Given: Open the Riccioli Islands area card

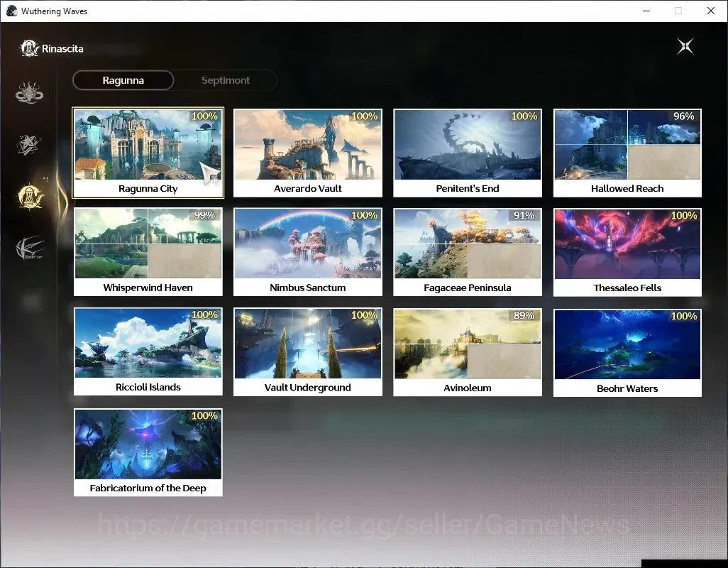Looking at the screenshot, I should 148,351.
